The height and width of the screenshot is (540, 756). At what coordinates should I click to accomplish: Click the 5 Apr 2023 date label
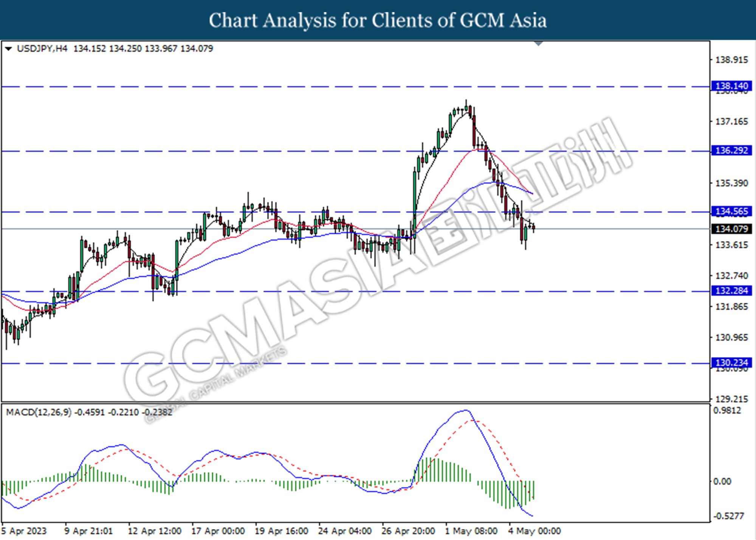coord(24,531)
